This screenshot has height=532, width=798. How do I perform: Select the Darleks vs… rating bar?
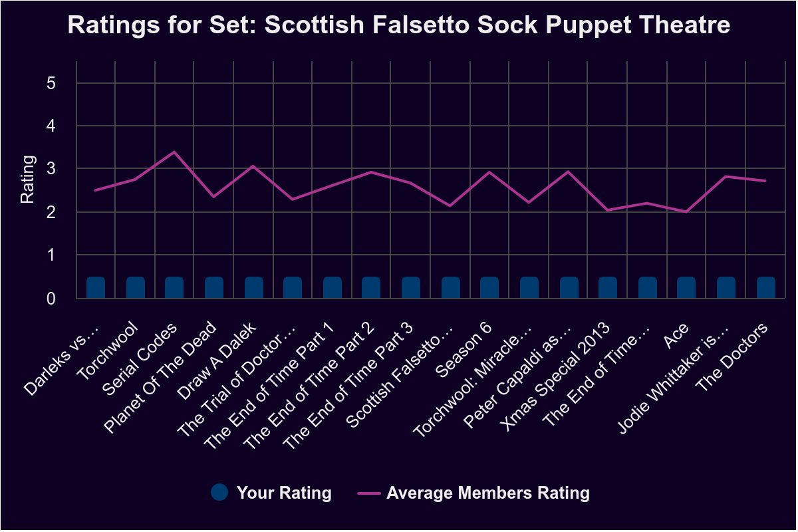96,287
